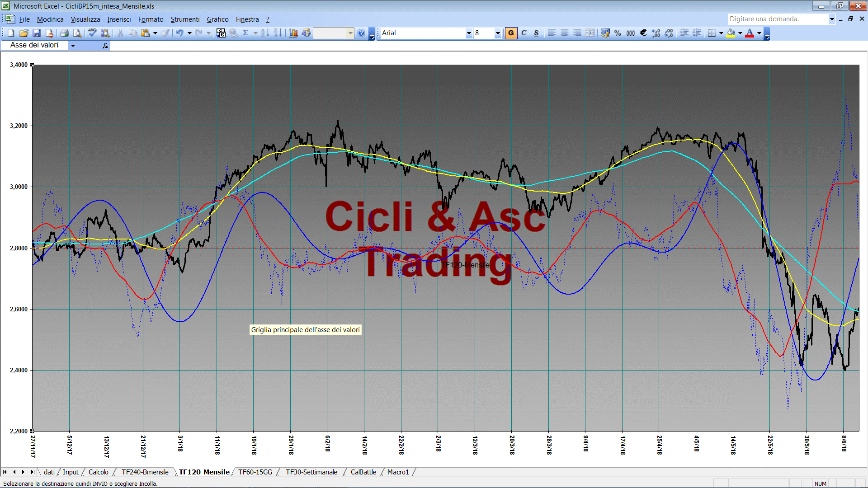Insert hyperlink icon
This screenshot has width=868, height=488.
coord(234,33)
